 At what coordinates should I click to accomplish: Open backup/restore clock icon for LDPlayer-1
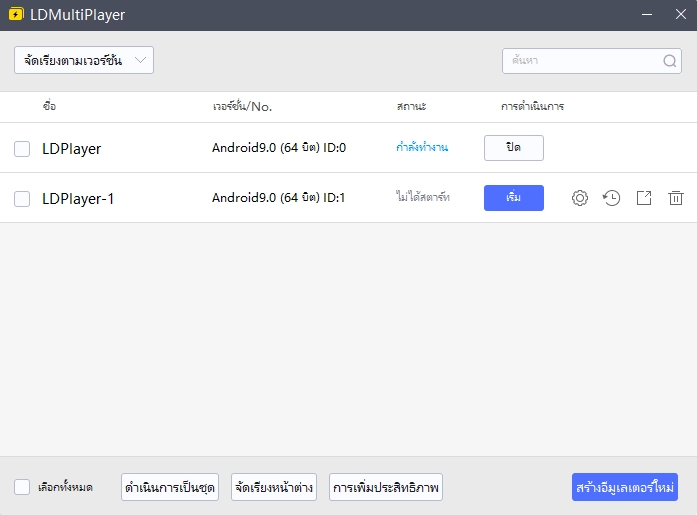(x=612, y=198)
